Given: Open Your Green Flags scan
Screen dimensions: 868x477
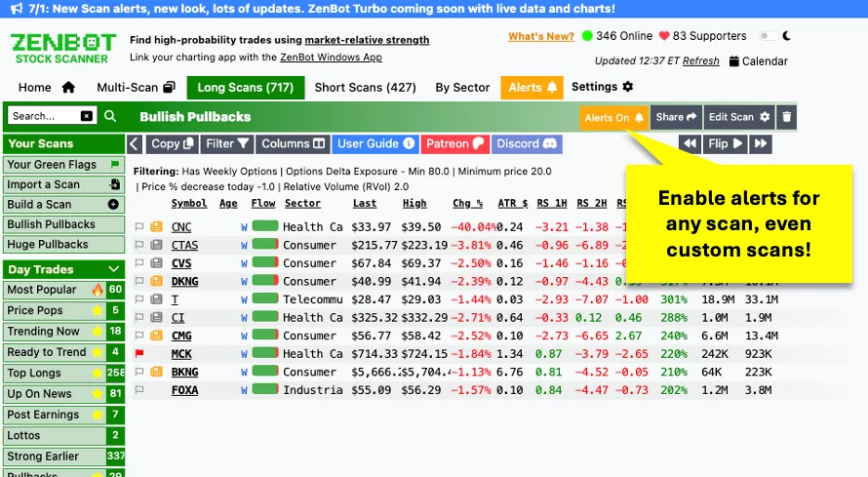Looking at the screenshot, I should click(63, 164).
